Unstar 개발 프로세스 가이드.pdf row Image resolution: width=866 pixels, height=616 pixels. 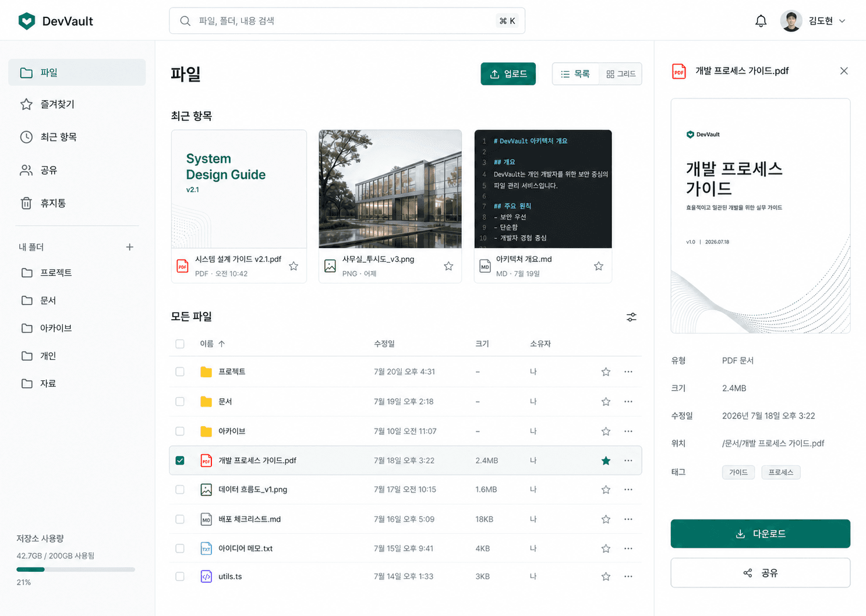606,461
